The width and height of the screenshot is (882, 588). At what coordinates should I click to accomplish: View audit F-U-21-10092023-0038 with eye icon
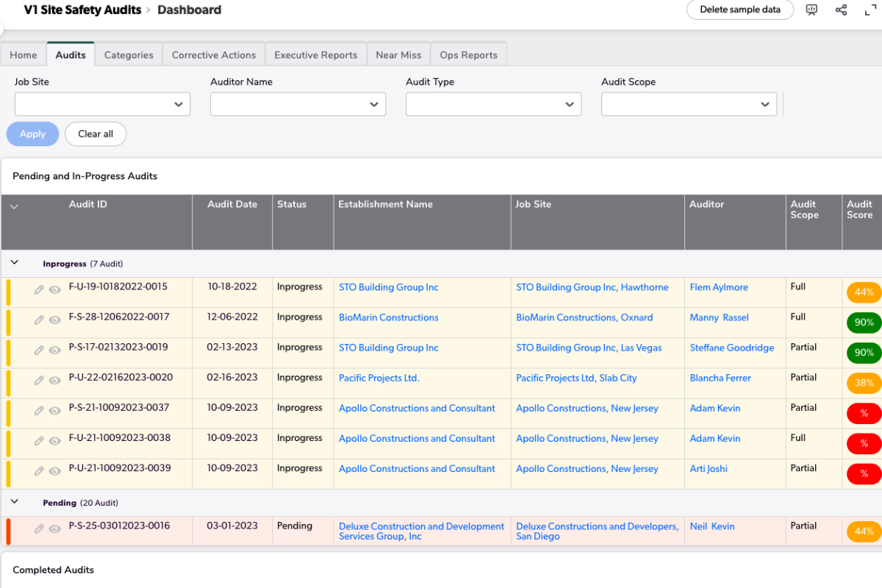(x=54, y=440)
